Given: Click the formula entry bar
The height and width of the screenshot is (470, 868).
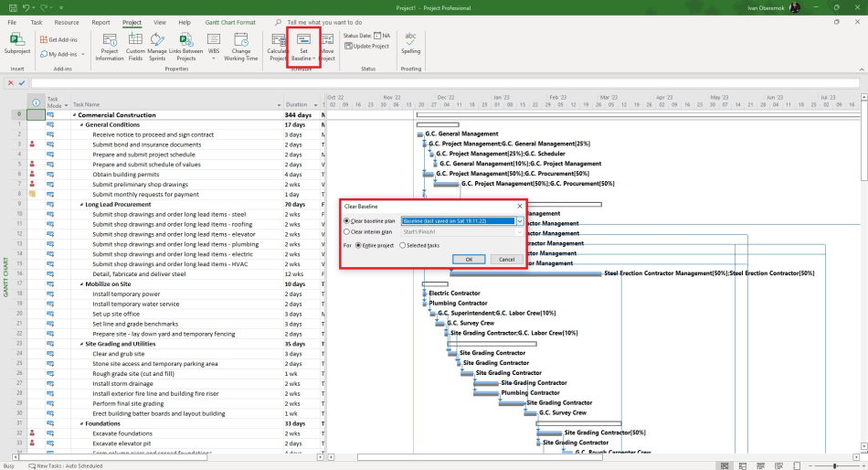Looking at the screenshot, I should (445, 82).
